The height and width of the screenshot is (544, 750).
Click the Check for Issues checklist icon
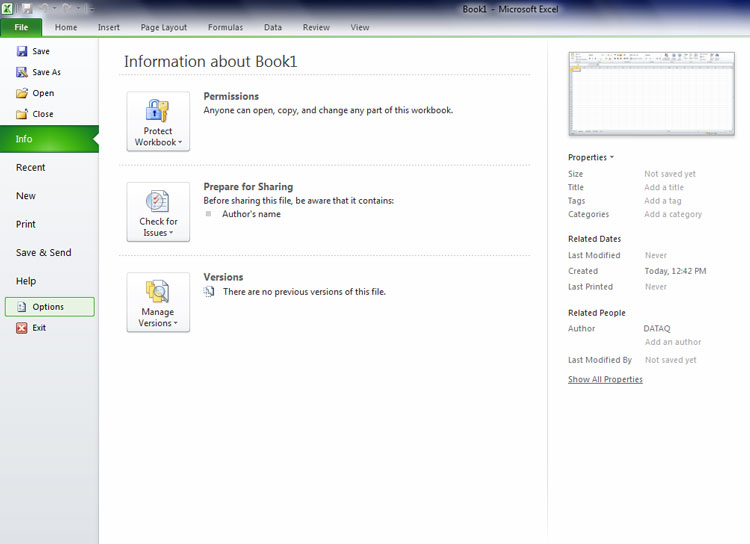click(158, 201)
